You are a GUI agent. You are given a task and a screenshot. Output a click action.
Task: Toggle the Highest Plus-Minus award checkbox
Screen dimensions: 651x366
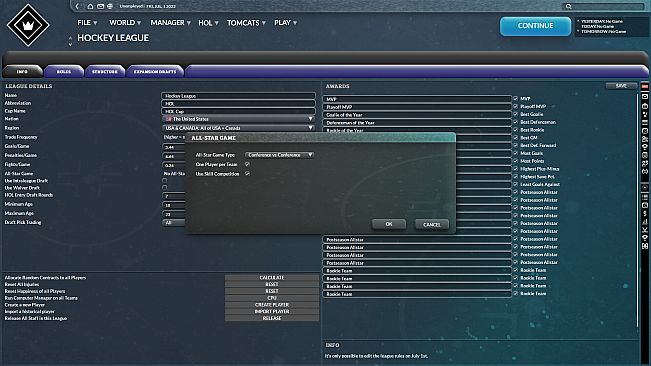515,168
